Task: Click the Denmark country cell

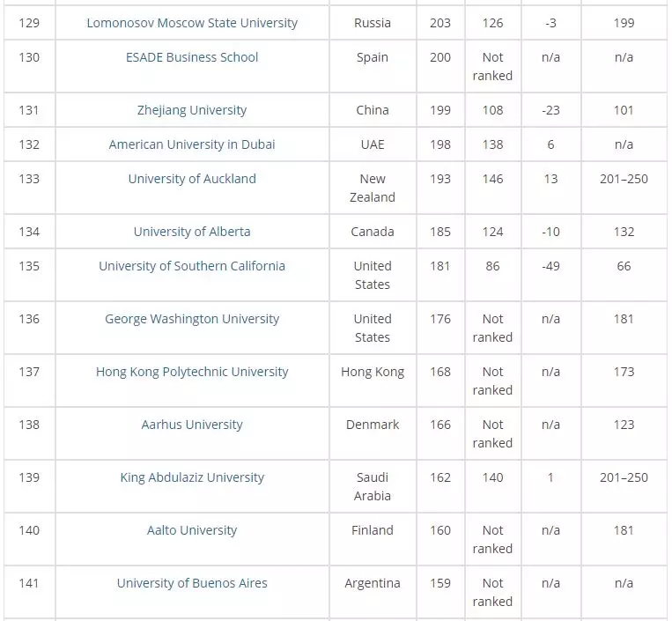Action: coord(373,425)
